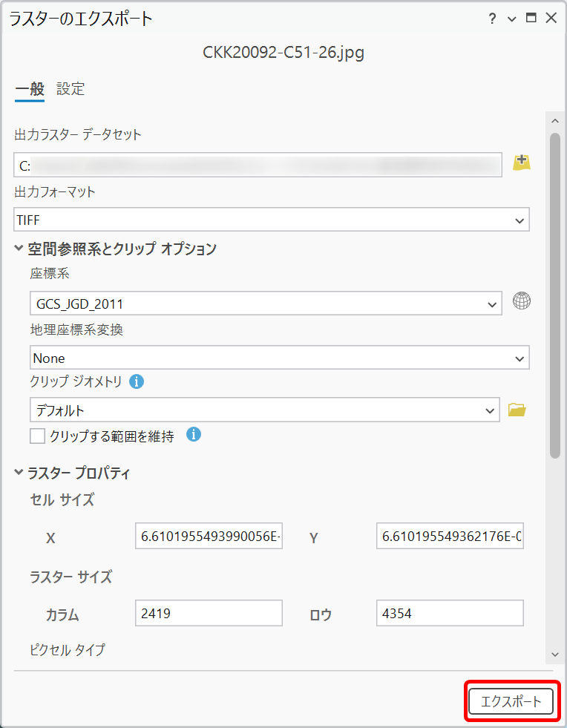The height and width of the screenshot is (728, 567).
Task: Click the output raster browse folder icon
Action: pos(522,163)
